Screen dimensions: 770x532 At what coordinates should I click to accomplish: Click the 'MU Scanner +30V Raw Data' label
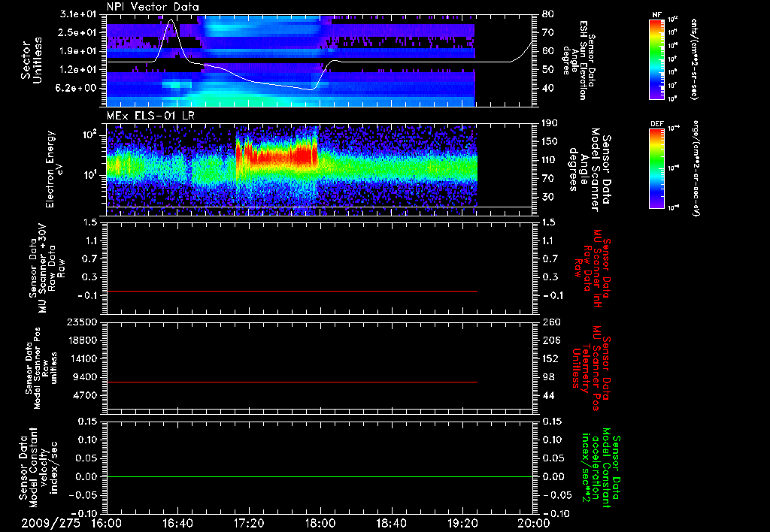(x=47, y=268)
